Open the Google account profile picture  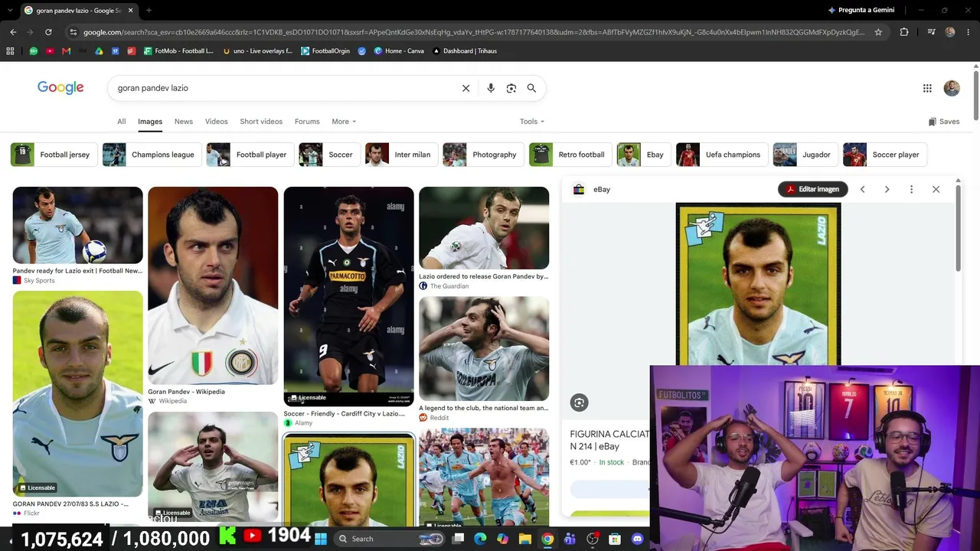952,88
